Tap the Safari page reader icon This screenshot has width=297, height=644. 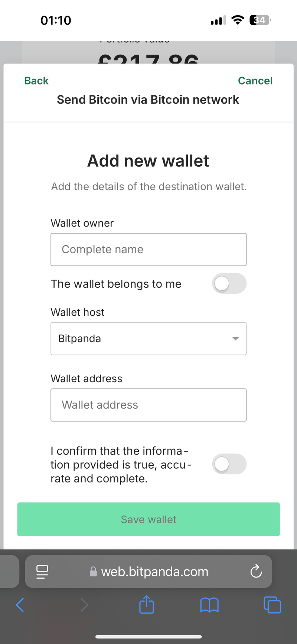[x=42, y=572]
